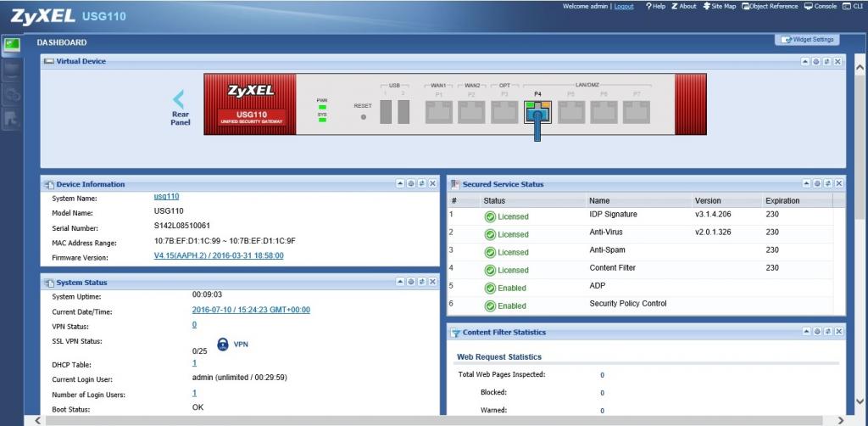Log out via the Logout link
Image resolution: width=868 pixels, height=426 pixels.
pos(624,7)
